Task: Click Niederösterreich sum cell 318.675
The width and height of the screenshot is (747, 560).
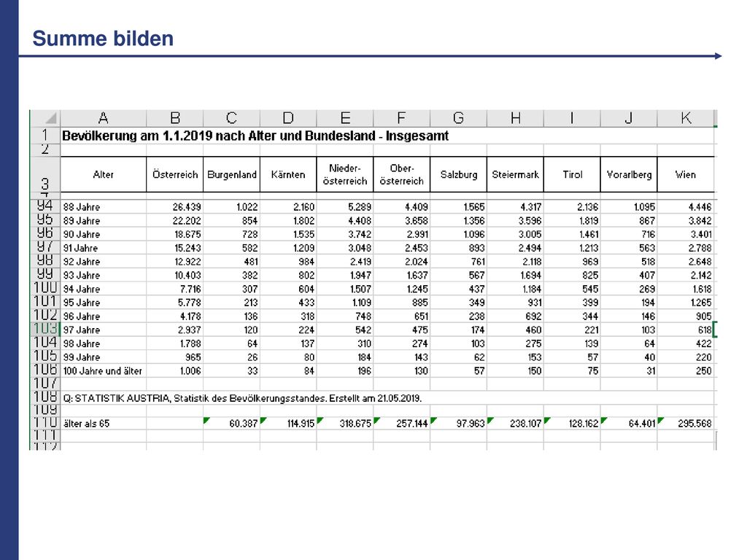Action: pos(345,423)
